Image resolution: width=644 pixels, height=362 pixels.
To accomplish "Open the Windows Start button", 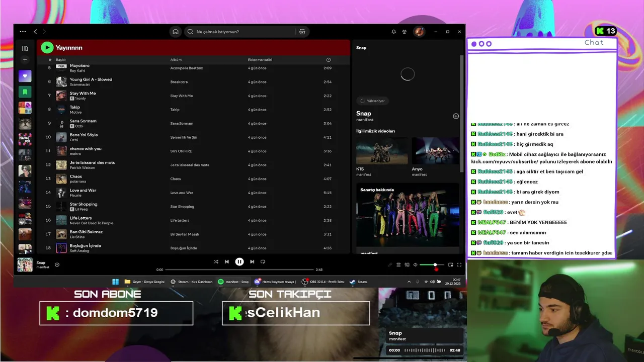I will [115, 282].
